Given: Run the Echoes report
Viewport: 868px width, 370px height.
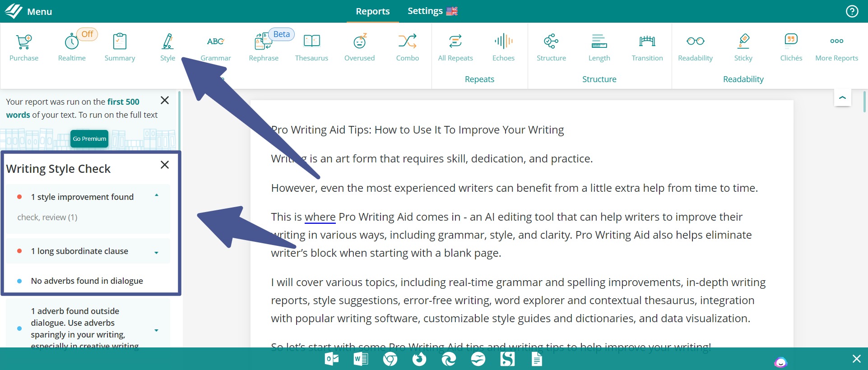Looking at the screenshot, I should 503,47.
